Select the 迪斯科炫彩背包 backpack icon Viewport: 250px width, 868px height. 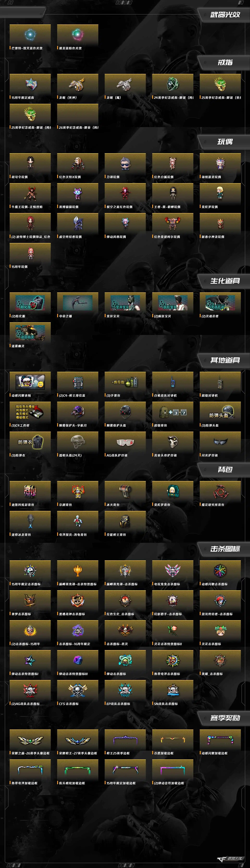pos(30,492)
